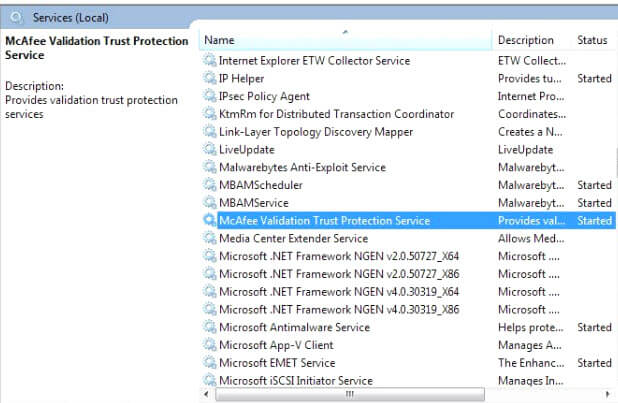Click gear icon beside .NET Framework NGEN v4.0.30319_X86
This screenshot has width=618, height=403.
pyautogui.click(x=209, y=309)
